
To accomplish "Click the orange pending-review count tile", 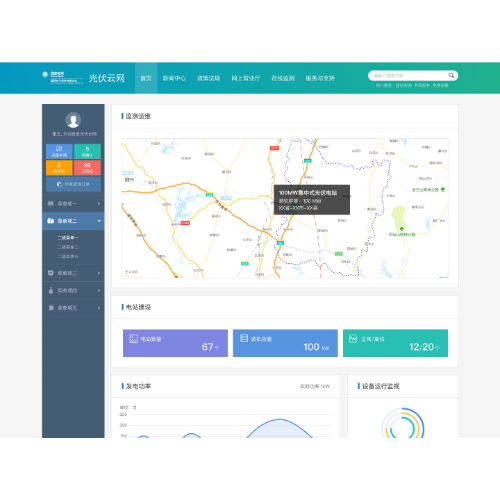I will click(59, 168).
